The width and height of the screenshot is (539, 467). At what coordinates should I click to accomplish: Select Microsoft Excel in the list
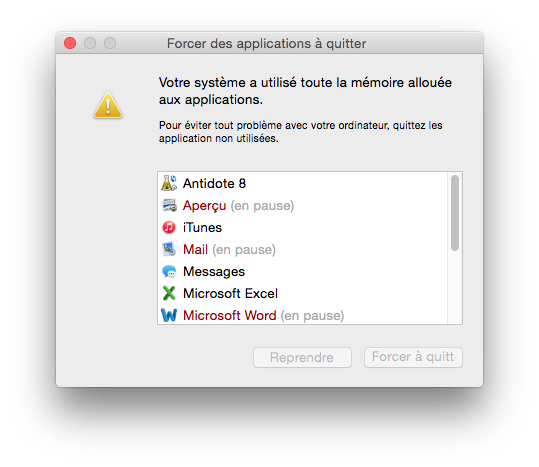(302, 293)
